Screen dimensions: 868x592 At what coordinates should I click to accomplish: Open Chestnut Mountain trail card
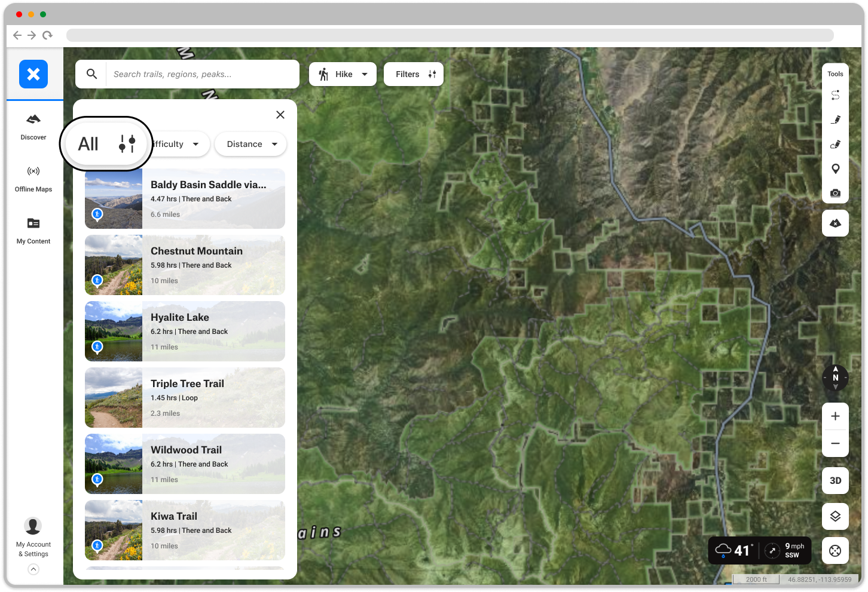(x=185, y=265)
